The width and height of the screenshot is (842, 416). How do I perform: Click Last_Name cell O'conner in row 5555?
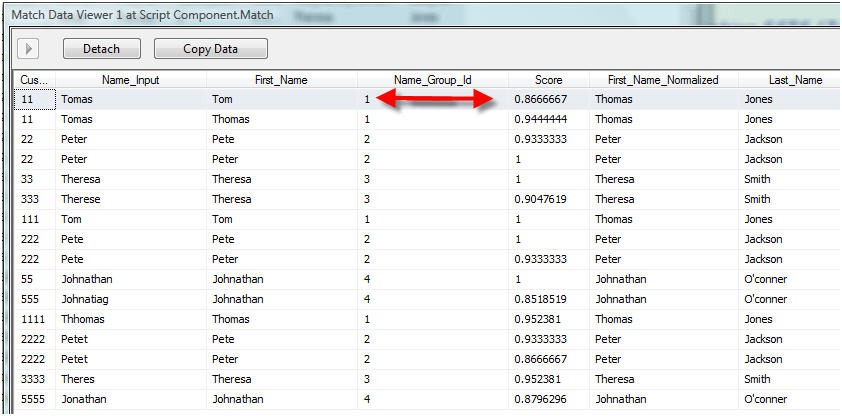pyautogui.click(x=789, y=399)
